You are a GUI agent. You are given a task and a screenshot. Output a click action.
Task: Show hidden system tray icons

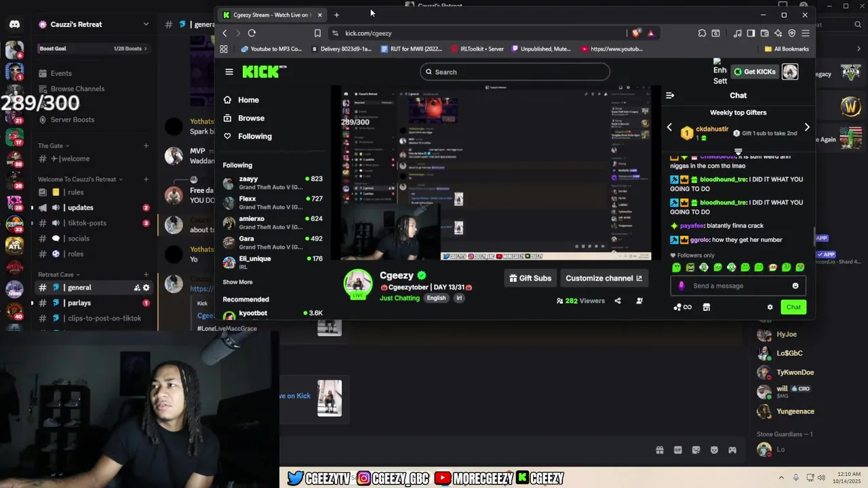(x=781, y=477)
